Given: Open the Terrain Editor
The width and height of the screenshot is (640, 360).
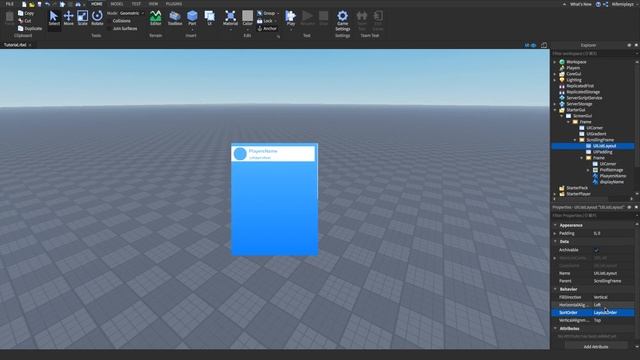Looking at the screenshot, I should point(156,18).
